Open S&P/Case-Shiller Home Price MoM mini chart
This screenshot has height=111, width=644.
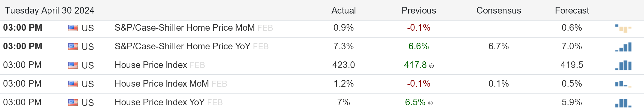click(623, 28)
